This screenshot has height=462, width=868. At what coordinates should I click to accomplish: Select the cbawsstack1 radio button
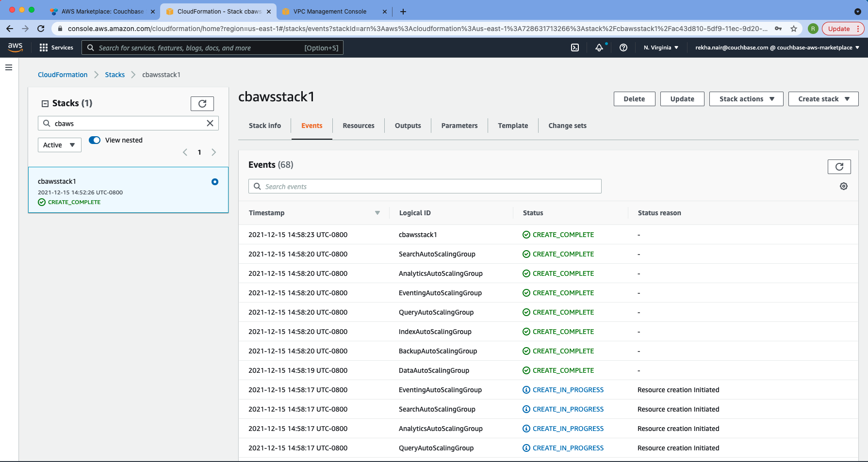pos(215,181)
